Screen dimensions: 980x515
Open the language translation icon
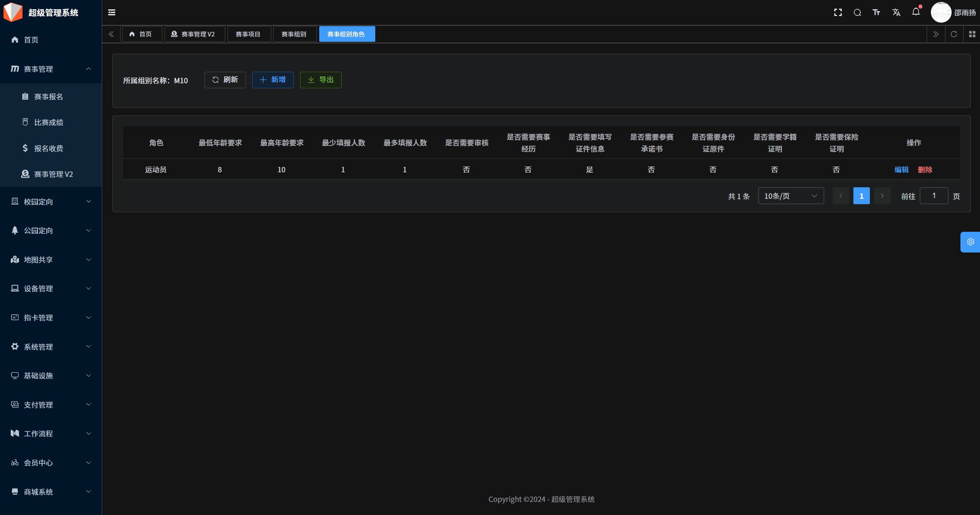[x=896, y=13]
